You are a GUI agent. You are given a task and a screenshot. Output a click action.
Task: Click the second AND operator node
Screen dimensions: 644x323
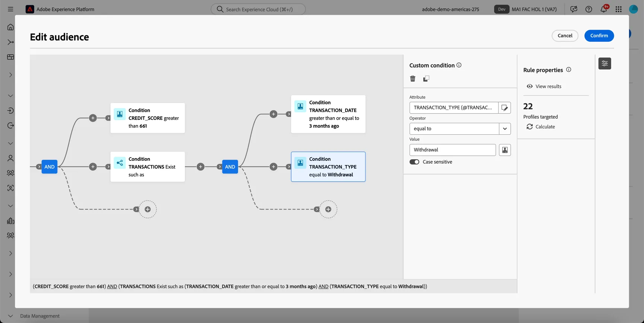[x=230, y=167]
